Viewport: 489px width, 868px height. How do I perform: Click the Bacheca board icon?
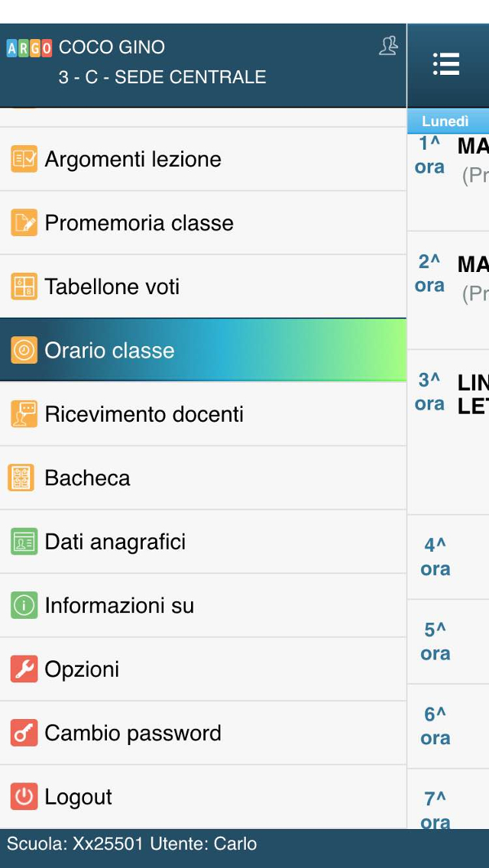21,478
